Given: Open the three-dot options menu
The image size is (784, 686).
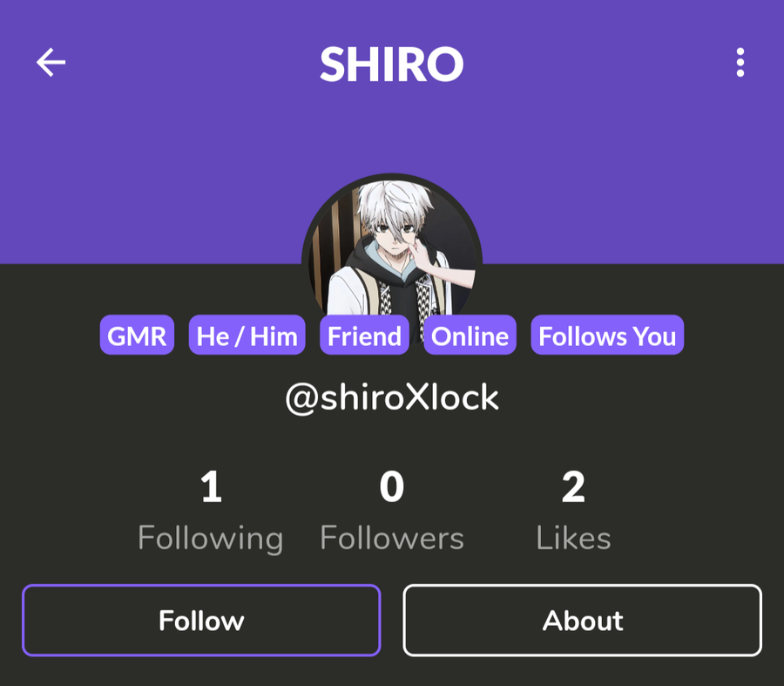Looking at the screenshot, I should (740, 63).
